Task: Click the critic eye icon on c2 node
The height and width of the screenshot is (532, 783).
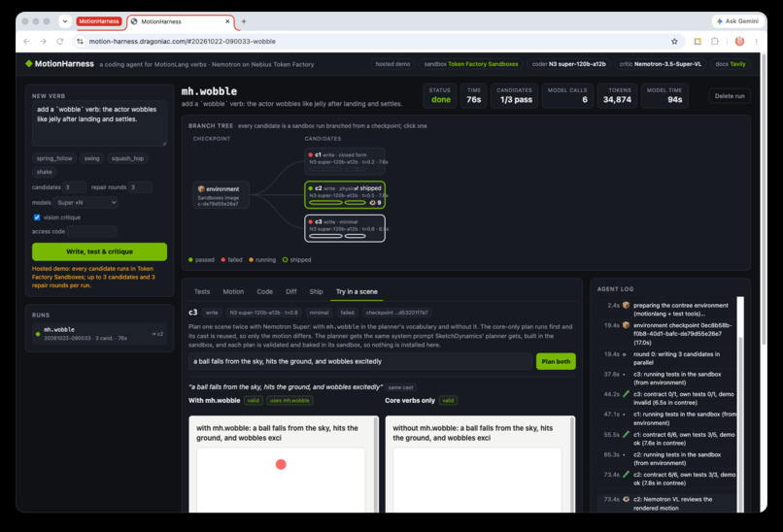Action: coord(372,203)
